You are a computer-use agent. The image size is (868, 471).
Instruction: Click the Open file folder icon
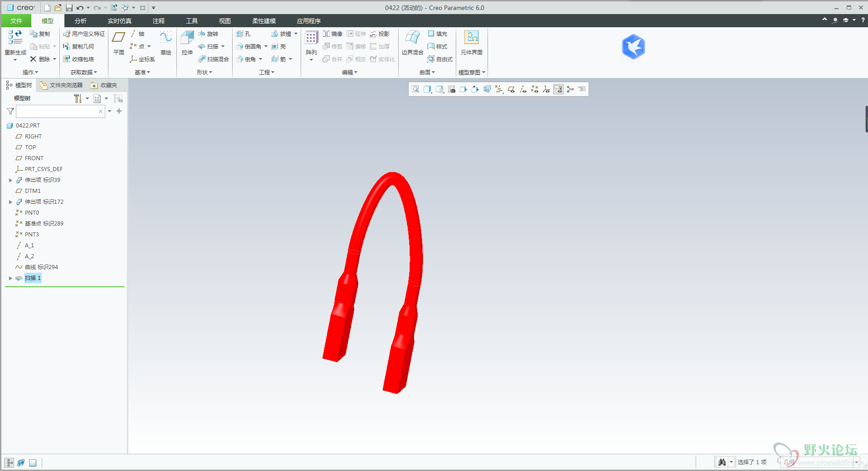pos(58,8)
